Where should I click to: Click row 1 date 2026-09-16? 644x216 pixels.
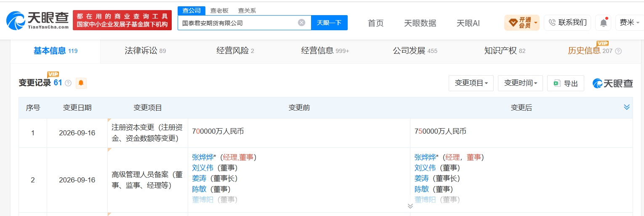(x=77, y=133)
